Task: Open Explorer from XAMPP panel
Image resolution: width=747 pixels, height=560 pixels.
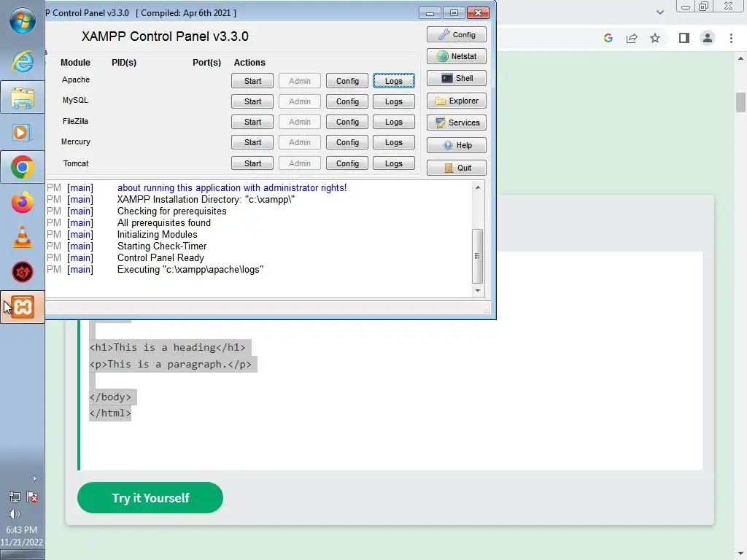Action: (x=457, y=101)
